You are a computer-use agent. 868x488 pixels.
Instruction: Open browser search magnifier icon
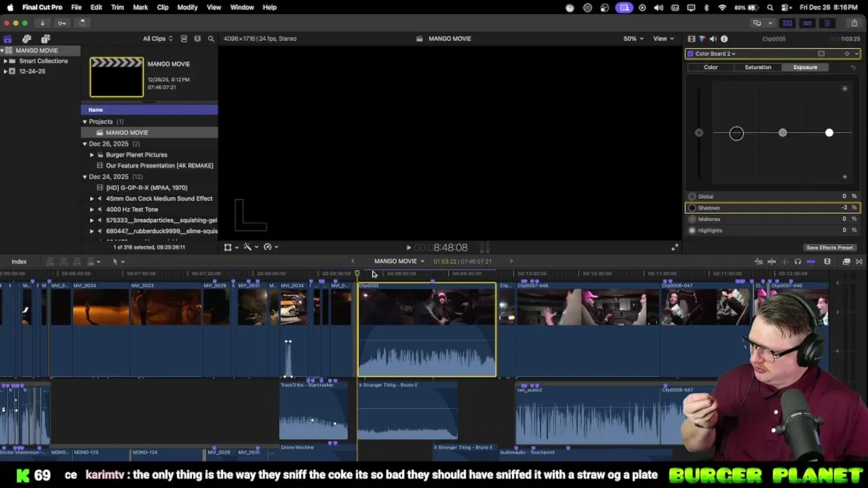[211, 39]
